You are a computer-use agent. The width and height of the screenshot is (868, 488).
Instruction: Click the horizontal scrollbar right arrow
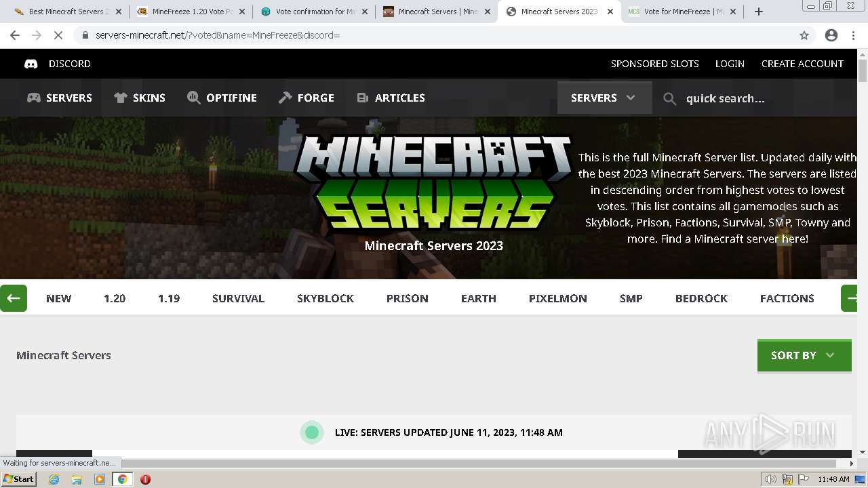point(852,464)
